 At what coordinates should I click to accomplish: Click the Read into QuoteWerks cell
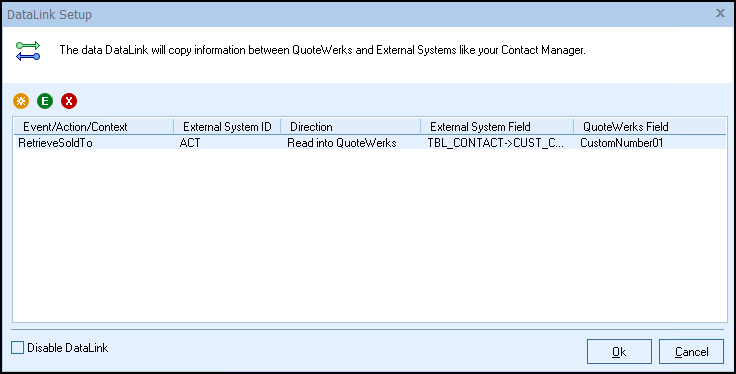point(342,143)
